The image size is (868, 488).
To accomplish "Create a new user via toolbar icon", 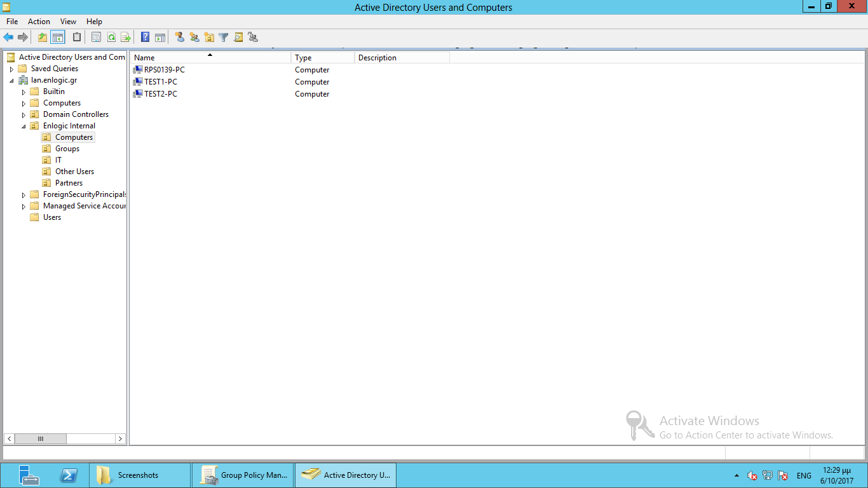I will coord(180,37).
